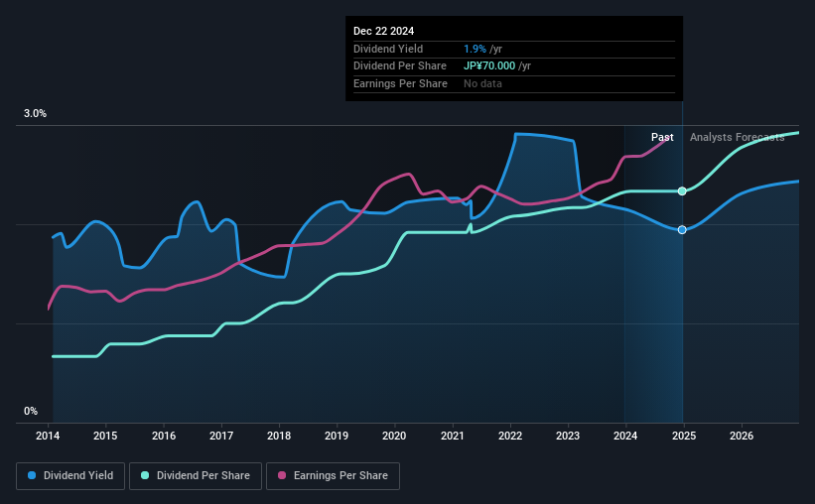Click the 2017 x-axis label
815x504 pixels.
coord(221,436)
